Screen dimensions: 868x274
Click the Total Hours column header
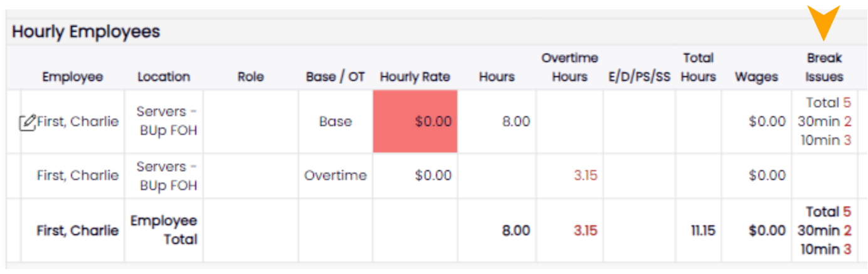[x=699, y=68]
